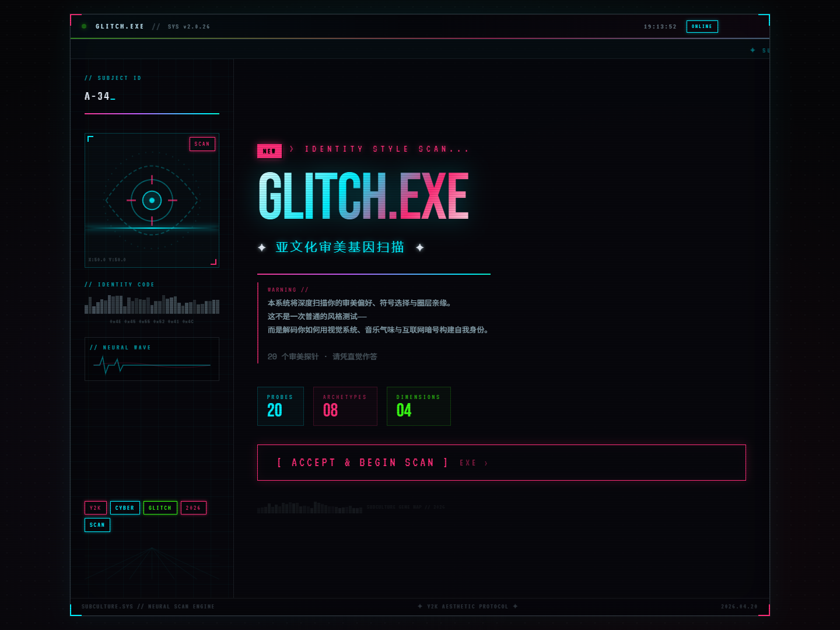Select the CYBER tag
840x630 pixels.
125,508
